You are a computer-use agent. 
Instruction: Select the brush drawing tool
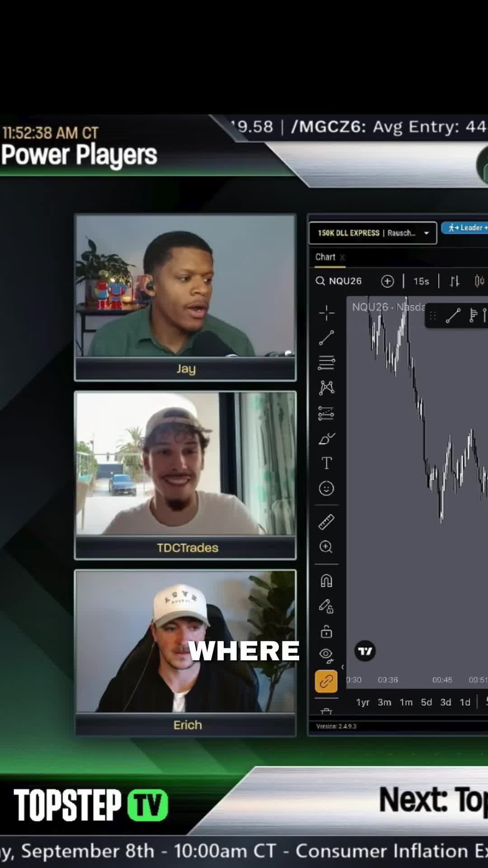coord(326,438)
